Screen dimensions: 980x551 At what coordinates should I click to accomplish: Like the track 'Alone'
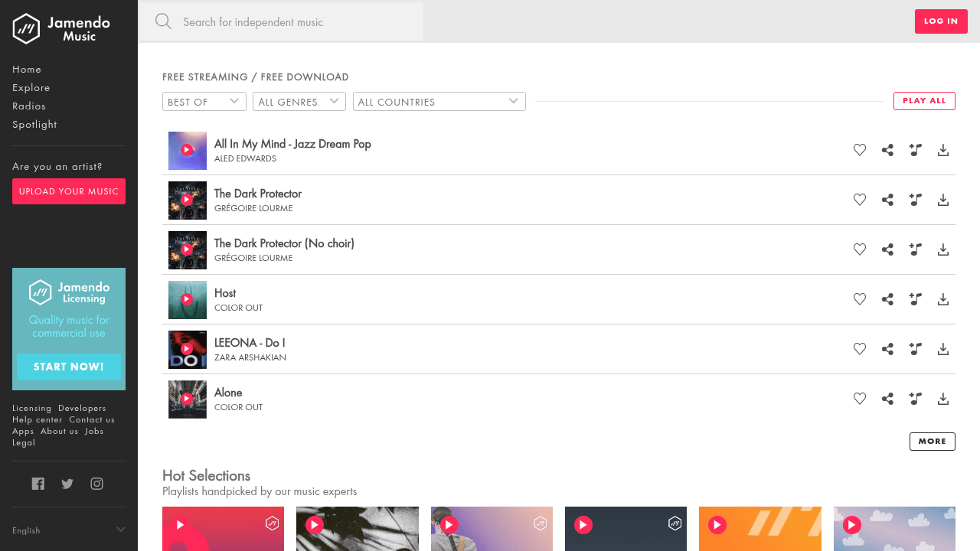[x=860, y=399]
